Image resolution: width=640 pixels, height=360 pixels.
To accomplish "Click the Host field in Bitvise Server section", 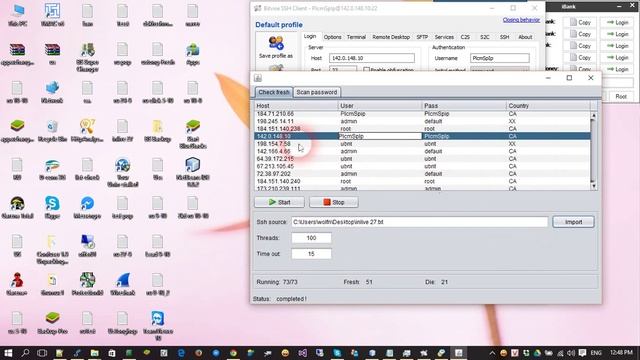I will tap(372, 58).
